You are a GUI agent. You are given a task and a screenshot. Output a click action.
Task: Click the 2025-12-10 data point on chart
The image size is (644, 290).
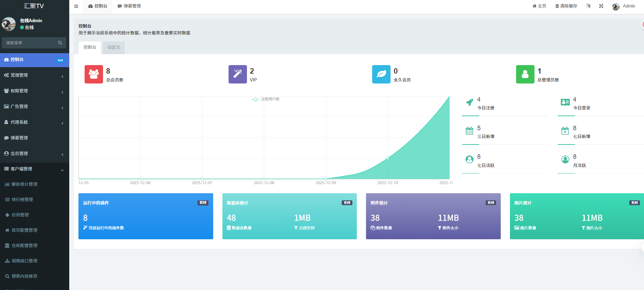tap(387, 158)
